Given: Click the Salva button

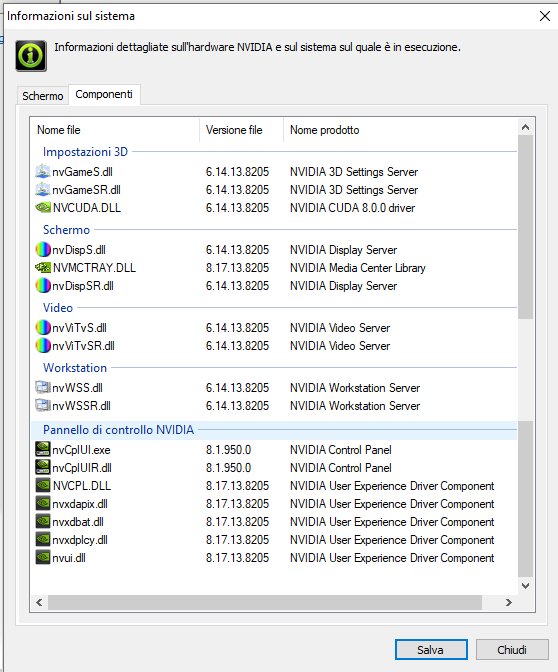Looking at the screenshot, I should [x=431, y=650].
